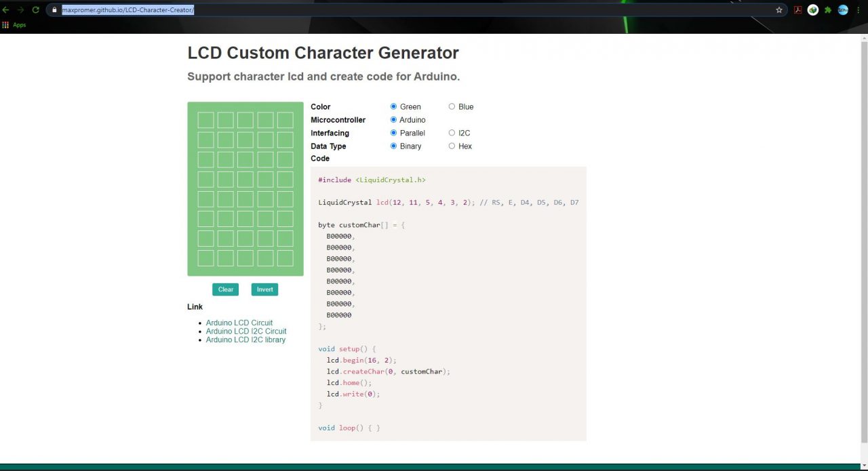This screenshot has width=868, height=471.
Task: Toggle the bottom-right pixel in the LCD grid
Action: click(x=285, y=258)
